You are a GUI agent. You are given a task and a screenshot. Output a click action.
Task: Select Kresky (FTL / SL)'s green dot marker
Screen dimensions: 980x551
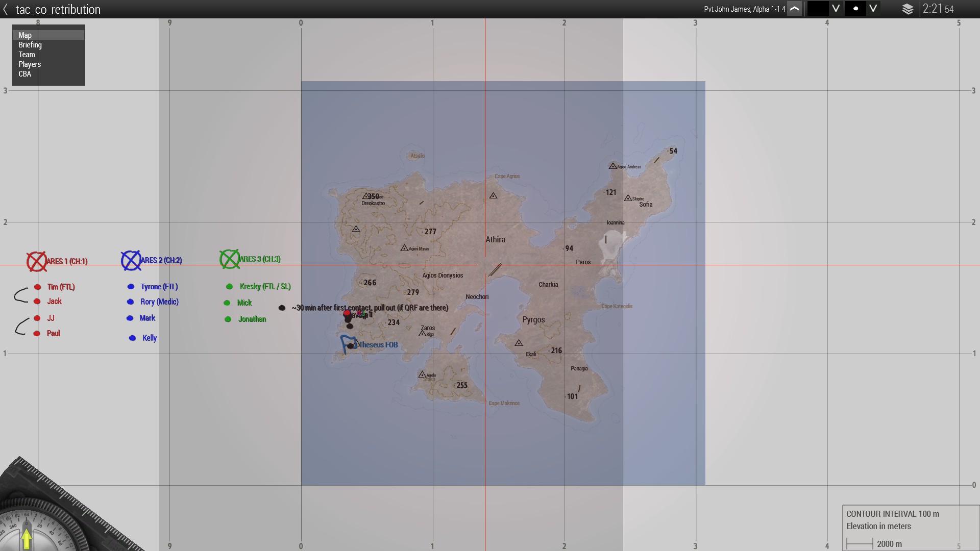coord(229,286)
